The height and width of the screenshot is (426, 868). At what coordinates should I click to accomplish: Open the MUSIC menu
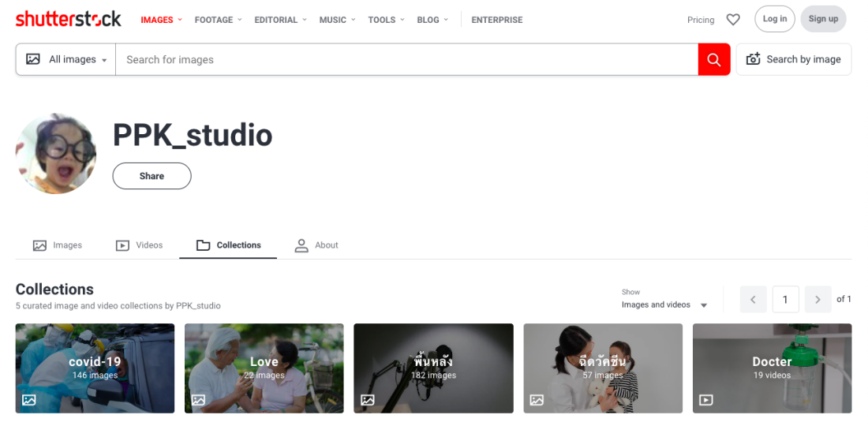pyautogui.click(x=337, y=20)
